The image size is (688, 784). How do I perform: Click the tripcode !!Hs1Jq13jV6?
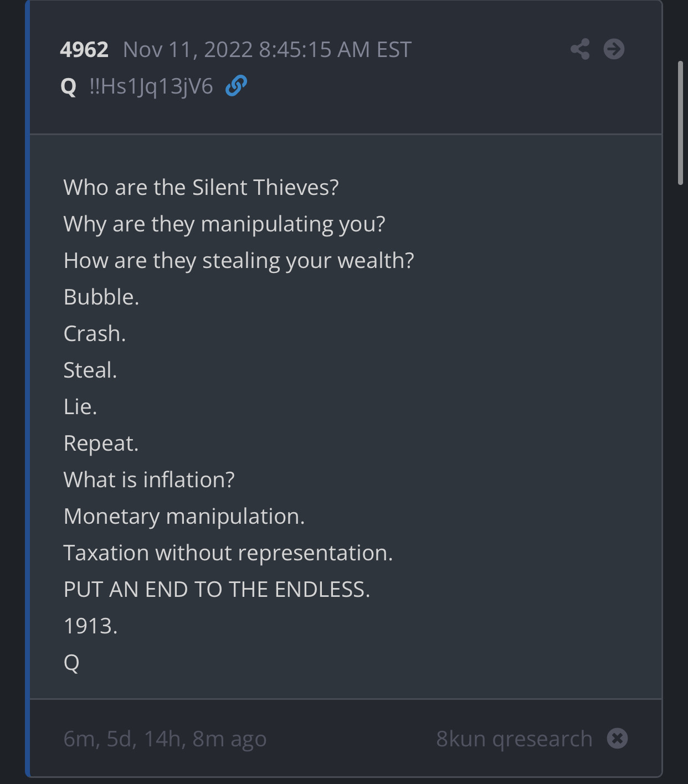[x=151, y=86]
